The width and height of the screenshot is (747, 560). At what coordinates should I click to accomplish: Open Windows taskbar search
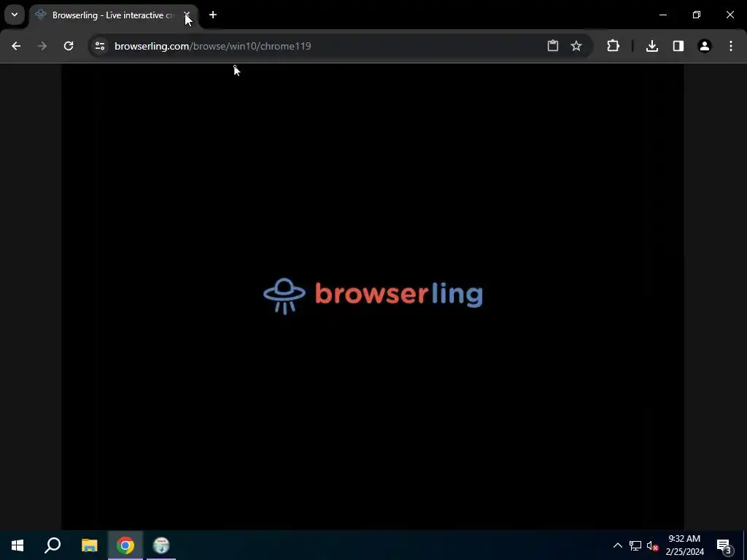pyautogui.click(x=53, y=545)
